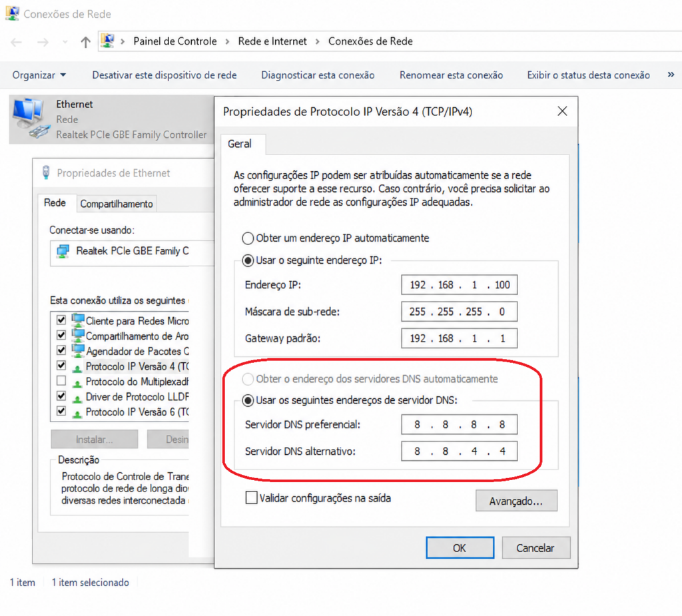Image resolution: width=682 pixels, height=616 pixels.
Task: Click the back navigation arrow
Action: pos(17,42)
